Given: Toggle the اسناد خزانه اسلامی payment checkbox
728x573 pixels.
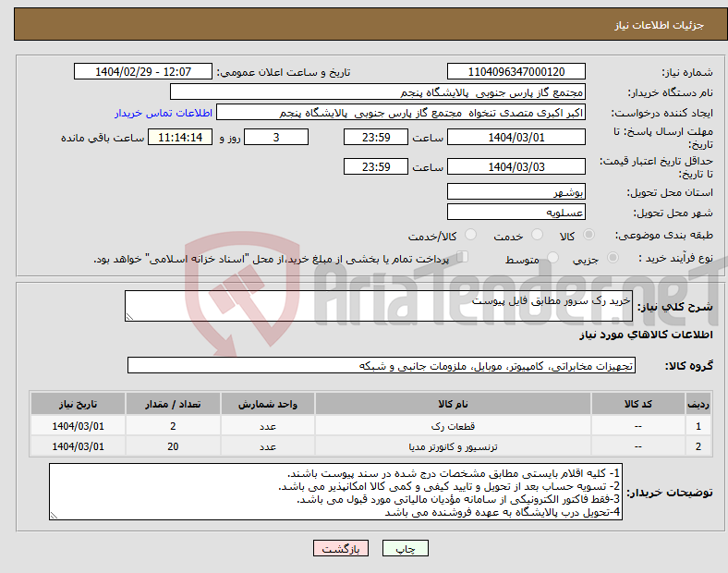Looking at the screenshot, I should 462,257.
